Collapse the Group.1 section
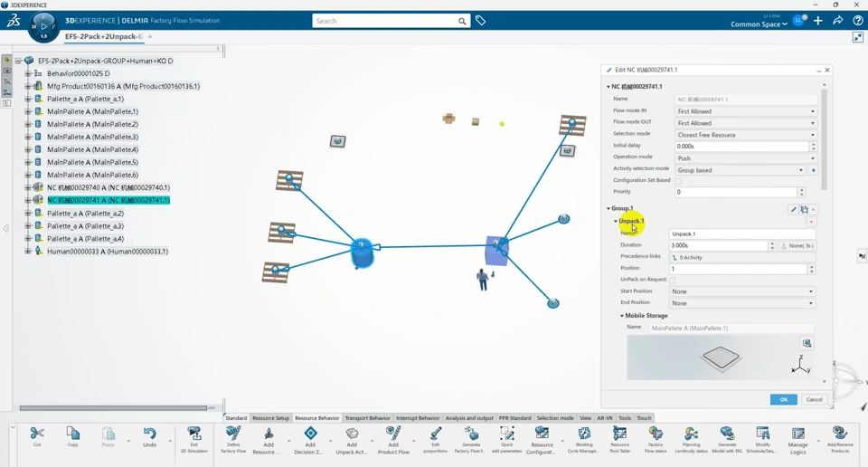The width and height of the screenshot is (868, 467). pos(609,209)
